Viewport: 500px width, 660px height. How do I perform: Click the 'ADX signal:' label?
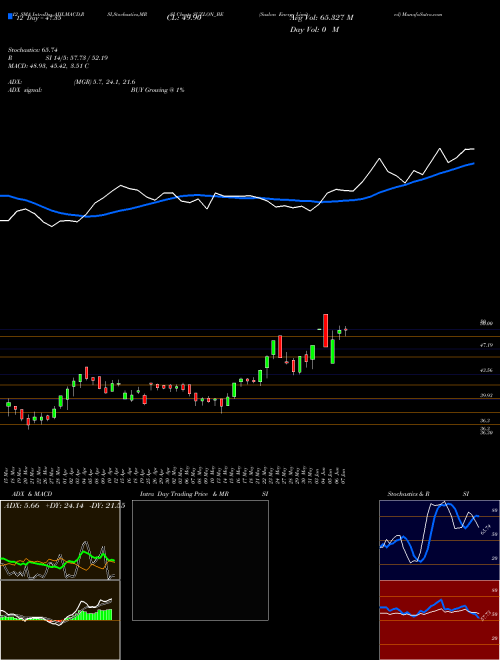click(x=24, y=90)
